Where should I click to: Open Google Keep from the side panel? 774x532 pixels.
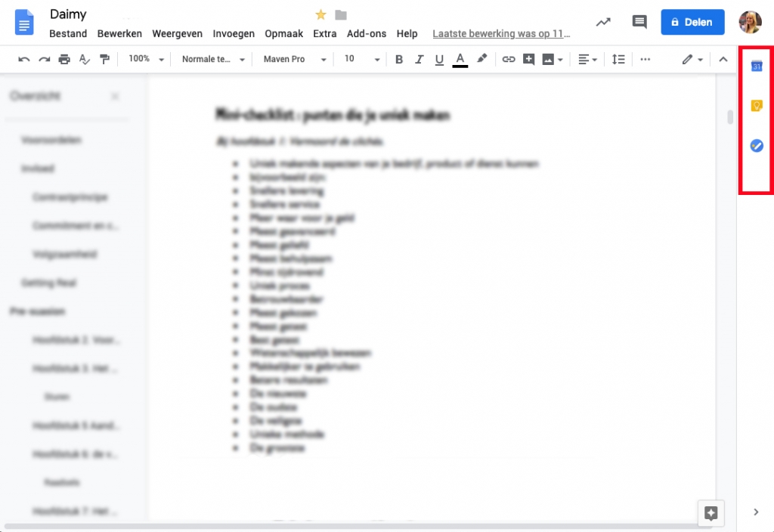pyautogui.click(x=756, y=106)
